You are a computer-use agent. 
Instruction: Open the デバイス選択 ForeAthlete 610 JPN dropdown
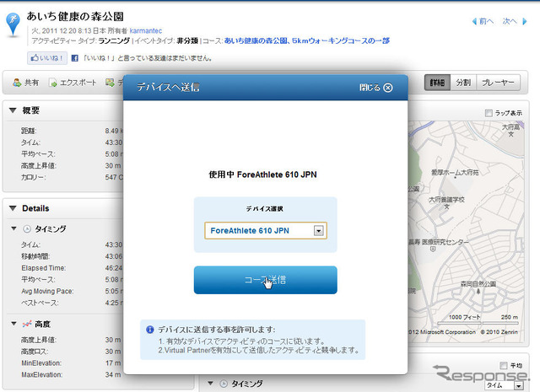pos(266,231)
